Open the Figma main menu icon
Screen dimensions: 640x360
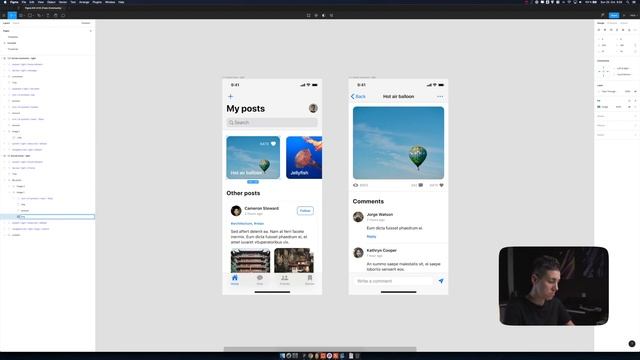tap(4, 16)
